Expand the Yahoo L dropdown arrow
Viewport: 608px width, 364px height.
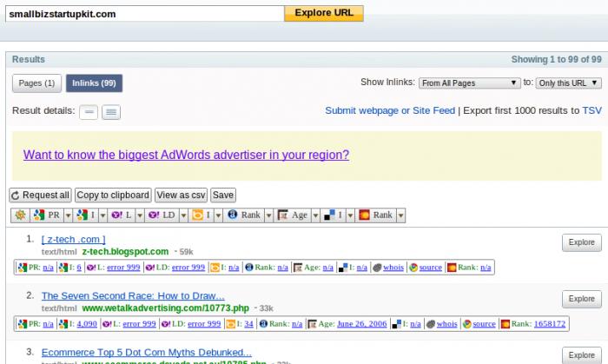140,215
